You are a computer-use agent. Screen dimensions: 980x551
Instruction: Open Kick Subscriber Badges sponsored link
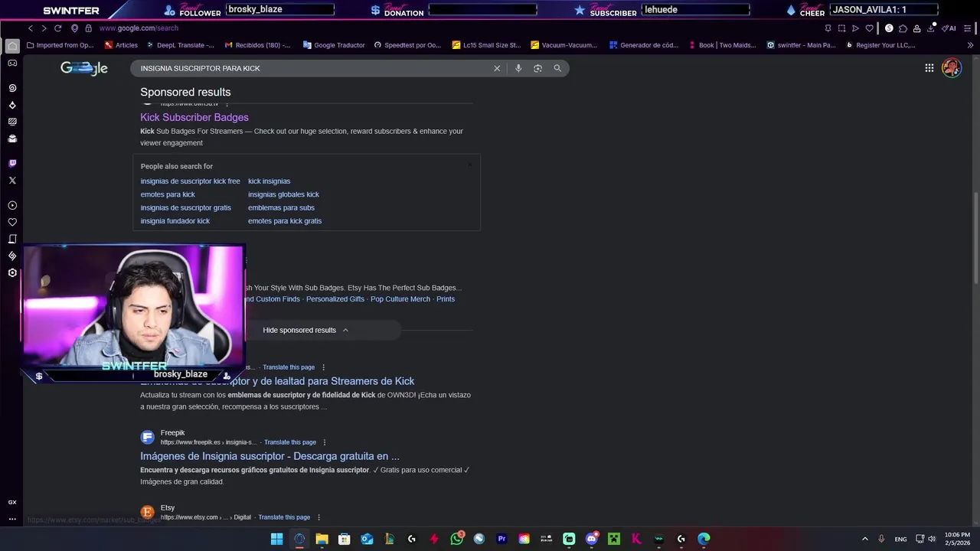pos(194,117)
